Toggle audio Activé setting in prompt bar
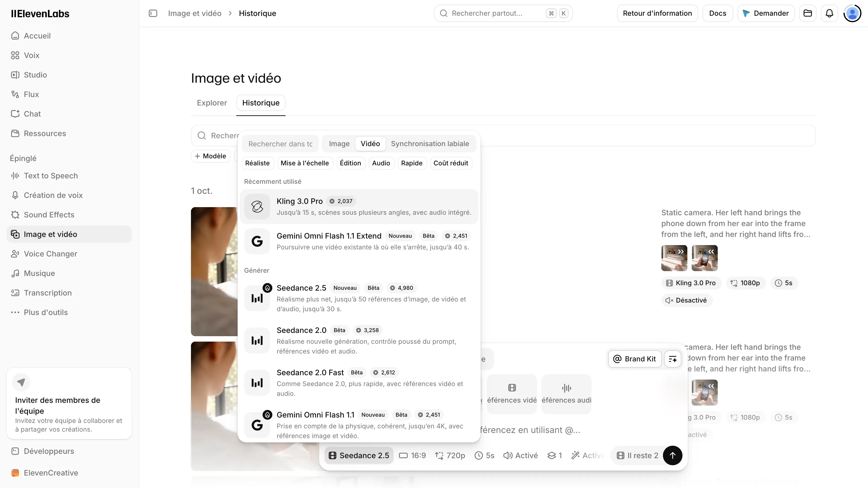868x488 pixels. pos(521,455)
